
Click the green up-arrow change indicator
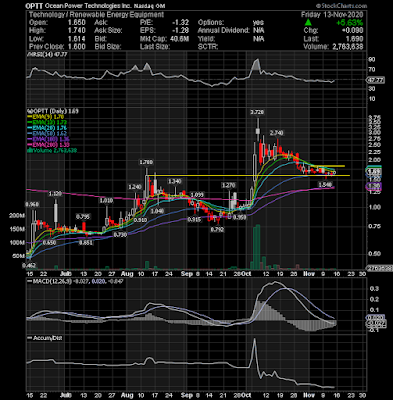point(309,23)
